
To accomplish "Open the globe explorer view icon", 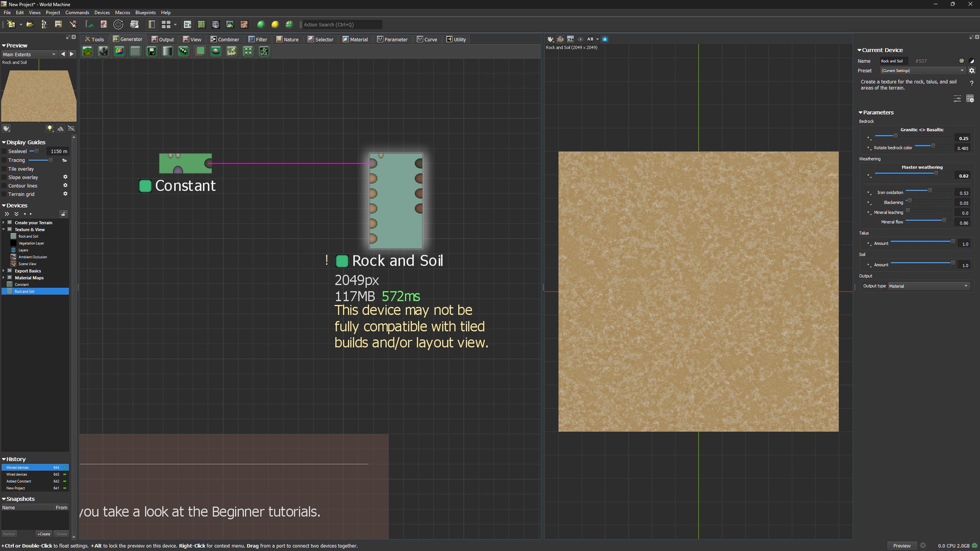I will [x=216, y=24].
